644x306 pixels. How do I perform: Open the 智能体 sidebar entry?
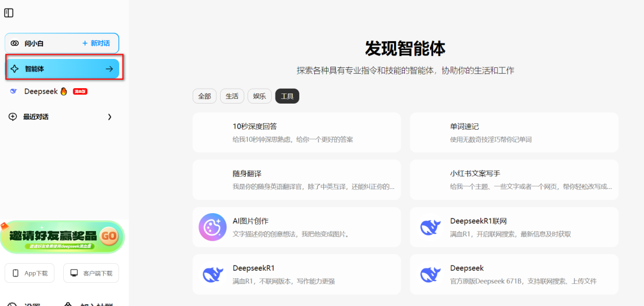[63, 69]
